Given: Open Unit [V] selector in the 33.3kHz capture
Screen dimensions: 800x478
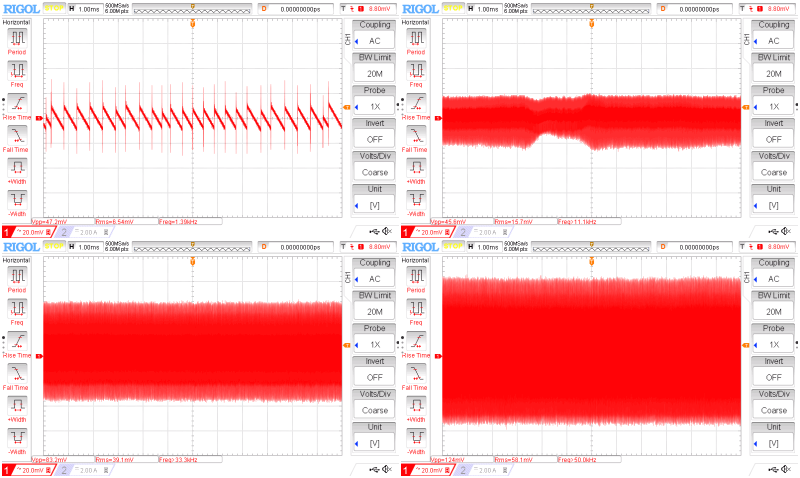Looking at the screenshot, I should pos(374,436).
